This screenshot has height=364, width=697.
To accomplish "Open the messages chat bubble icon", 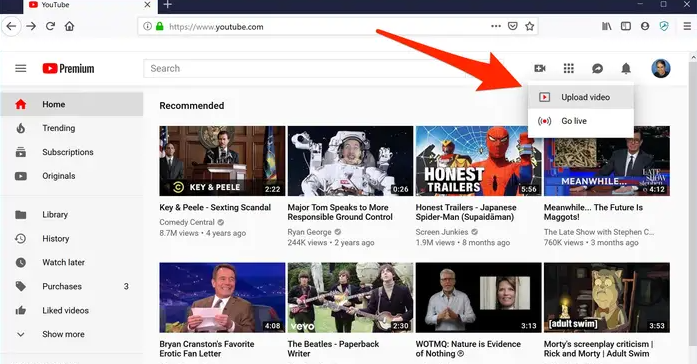I will tap(597, 68).
